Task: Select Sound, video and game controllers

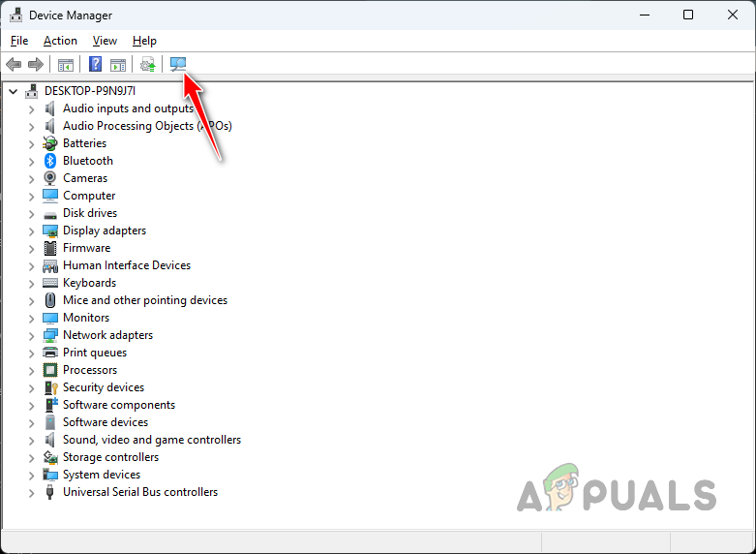Action: (x=152, y=440)
